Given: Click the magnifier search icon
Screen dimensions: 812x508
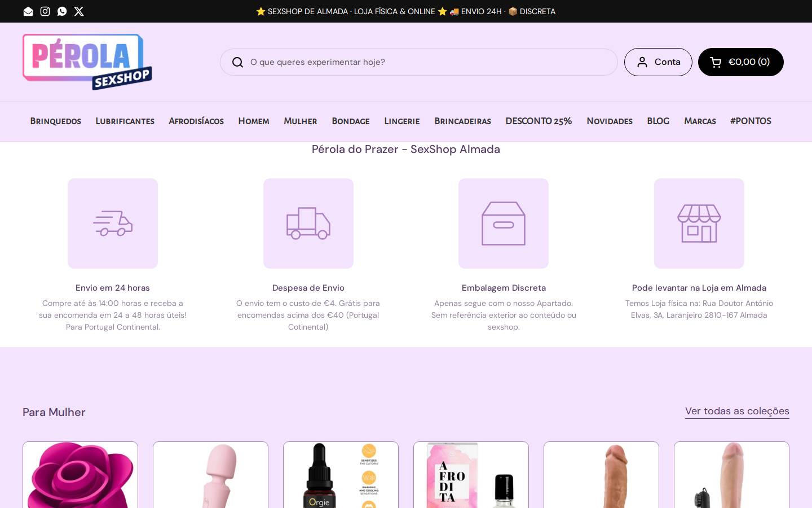Looking at the screenshot, I should 237,62.
